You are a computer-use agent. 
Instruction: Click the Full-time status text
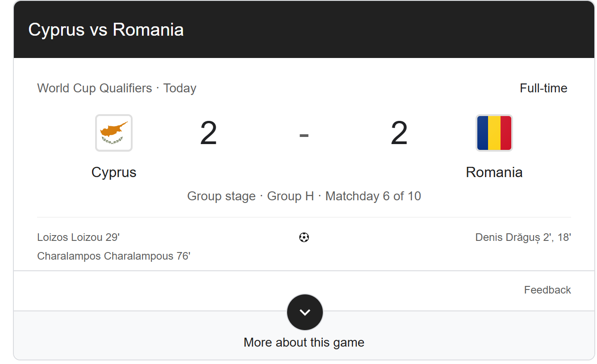click(x=543, y=88)
